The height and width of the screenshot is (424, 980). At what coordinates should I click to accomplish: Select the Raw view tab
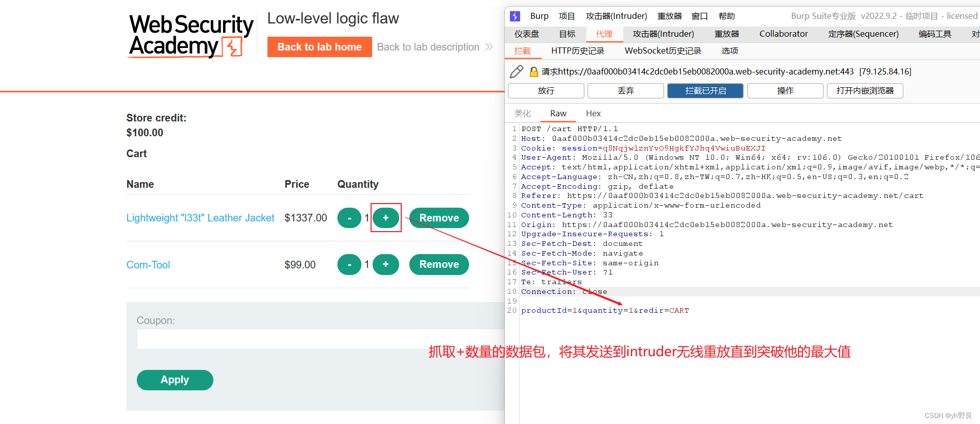point(558,113)
